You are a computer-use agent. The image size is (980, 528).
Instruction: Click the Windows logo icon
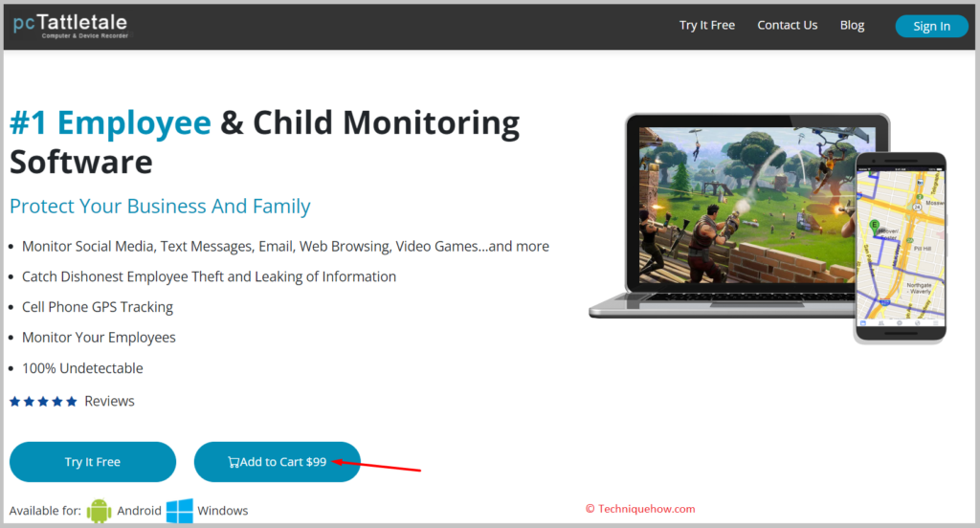180,511
